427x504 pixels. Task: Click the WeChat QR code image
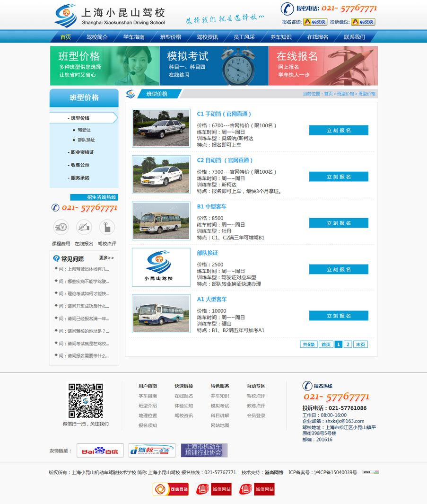[86, 400]
